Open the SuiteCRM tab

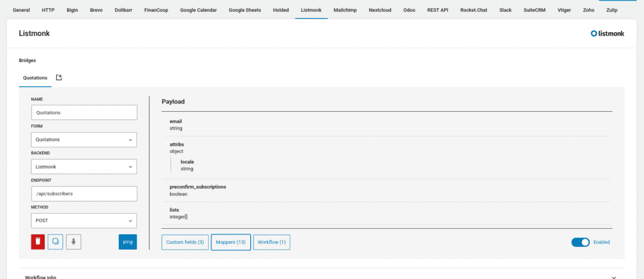535,10
